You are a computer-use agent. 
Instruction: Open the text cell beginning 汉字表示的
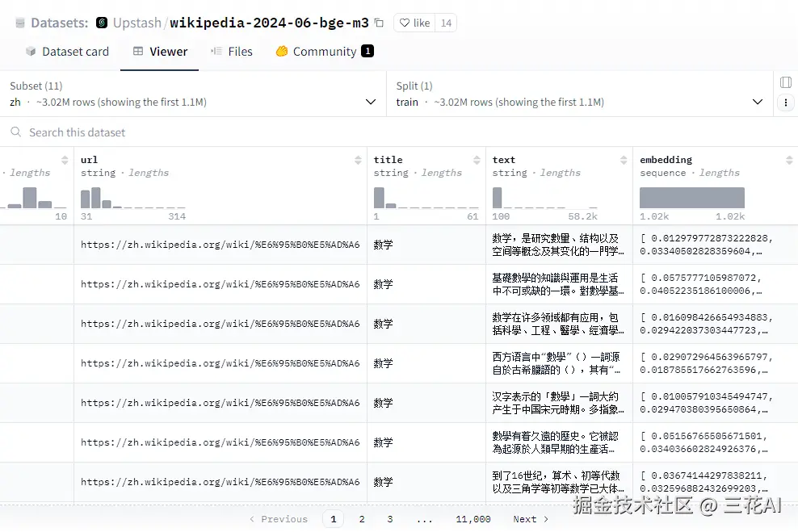coord(559,403)
